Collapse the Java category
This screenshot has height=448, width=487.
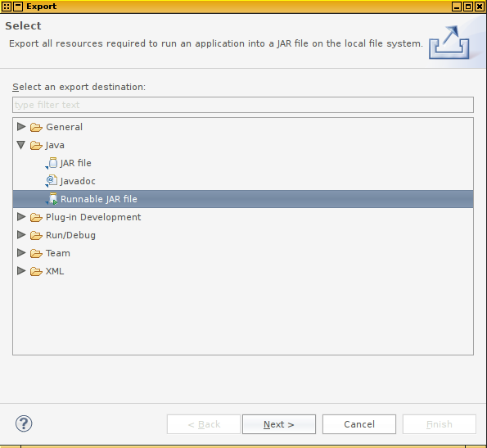click(x=21, y=145)
